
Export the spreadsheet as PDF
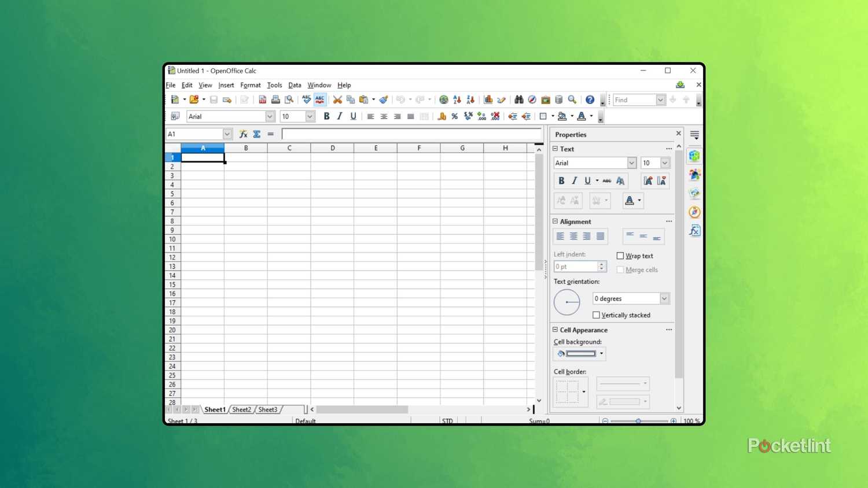tap(262, 99)
